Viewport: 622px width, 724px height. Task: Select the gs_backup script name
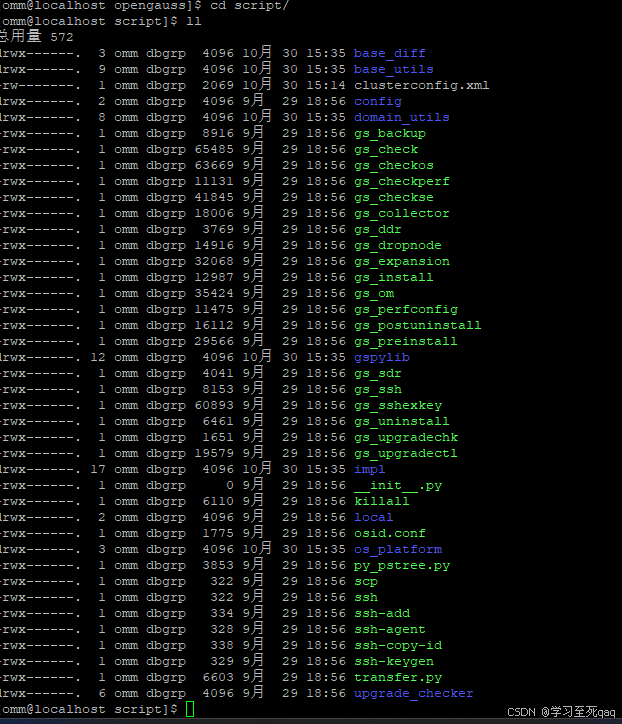(x=389, y=133)
